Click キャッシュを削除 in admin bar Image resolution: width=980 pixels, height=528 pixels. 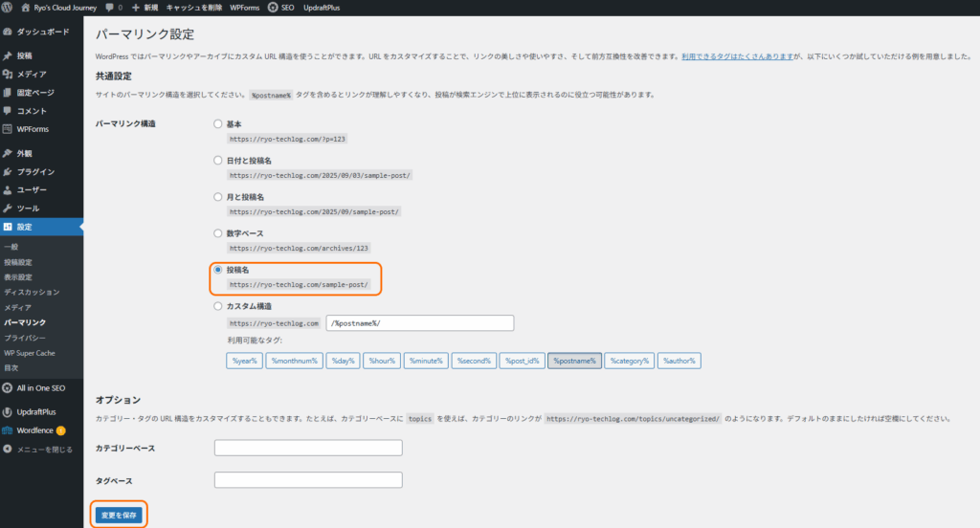click(193, 8)
